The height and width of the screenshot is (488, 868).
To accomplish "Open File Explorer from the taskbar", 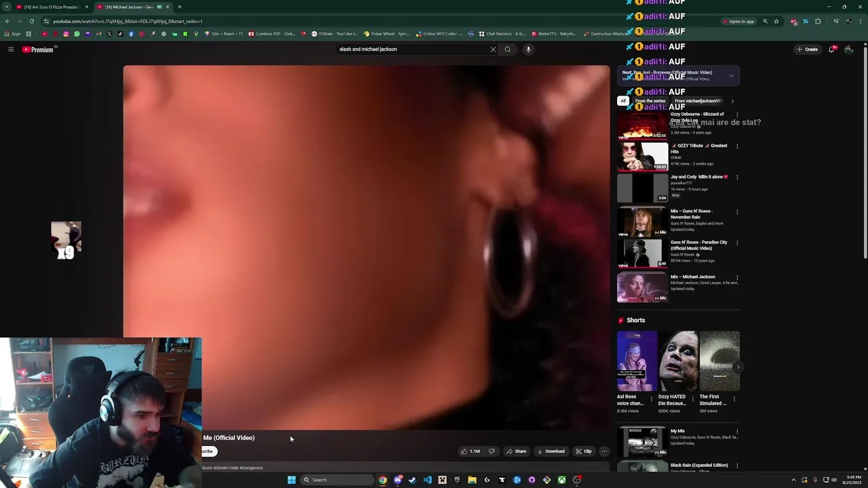I will point(472,480).
